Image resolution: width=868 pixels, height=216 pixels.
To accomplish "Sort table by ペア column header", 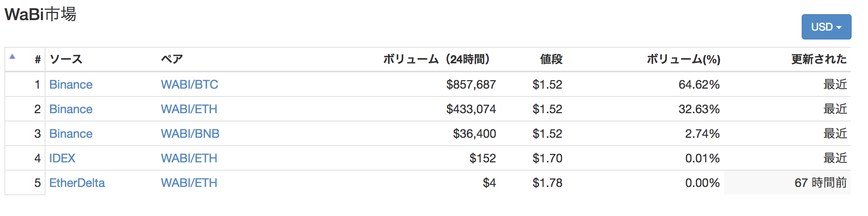I will pos(172,59).
